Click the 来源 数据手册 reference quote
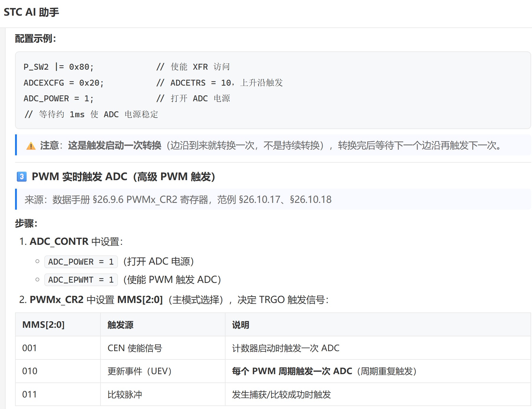The image size is (532, 409). [x=178, y=200]
